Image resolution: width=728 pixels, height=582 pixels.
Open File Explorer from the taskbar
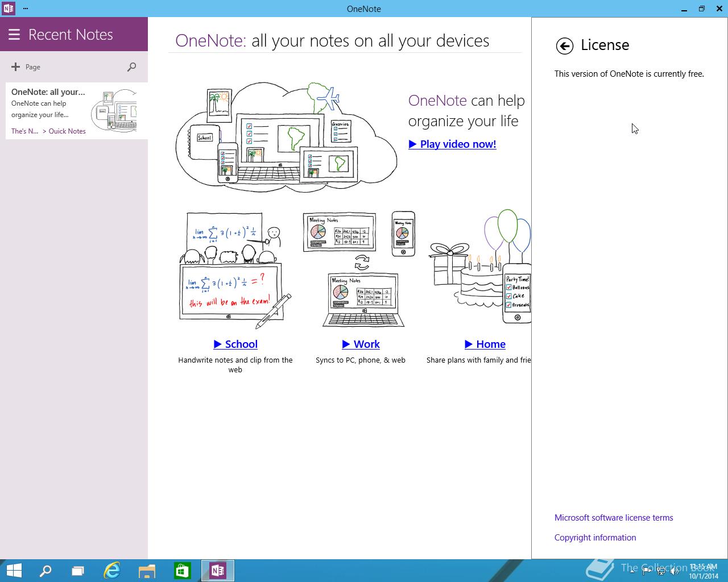click(x=147, y=571)
